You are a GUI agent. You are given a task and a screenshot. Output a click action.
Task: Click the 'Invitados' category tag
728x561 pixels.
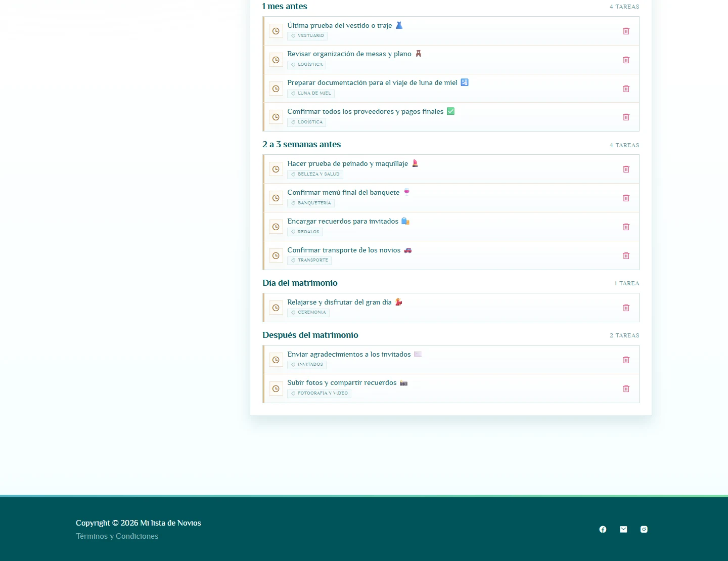pos(307,365)
